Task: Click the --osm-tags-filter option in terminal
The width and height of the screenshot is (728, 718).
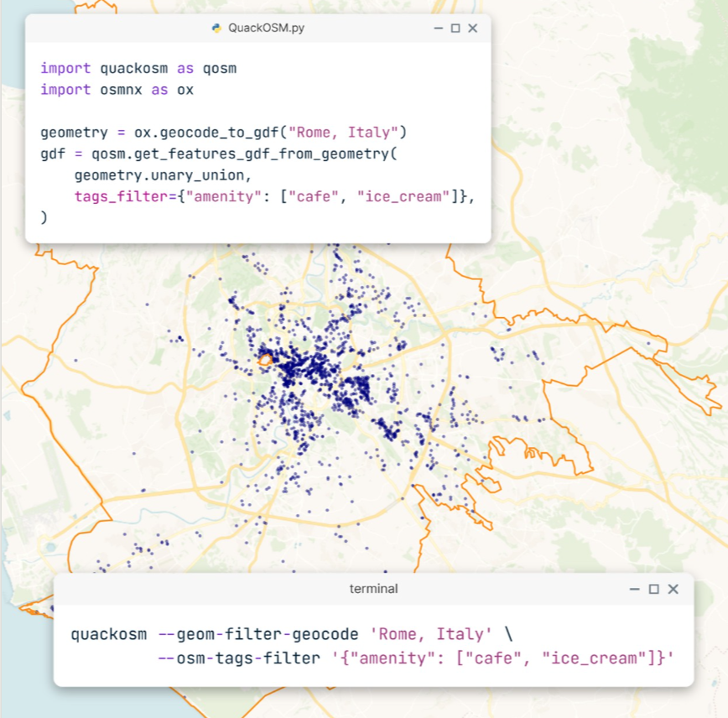Action: 235,658
